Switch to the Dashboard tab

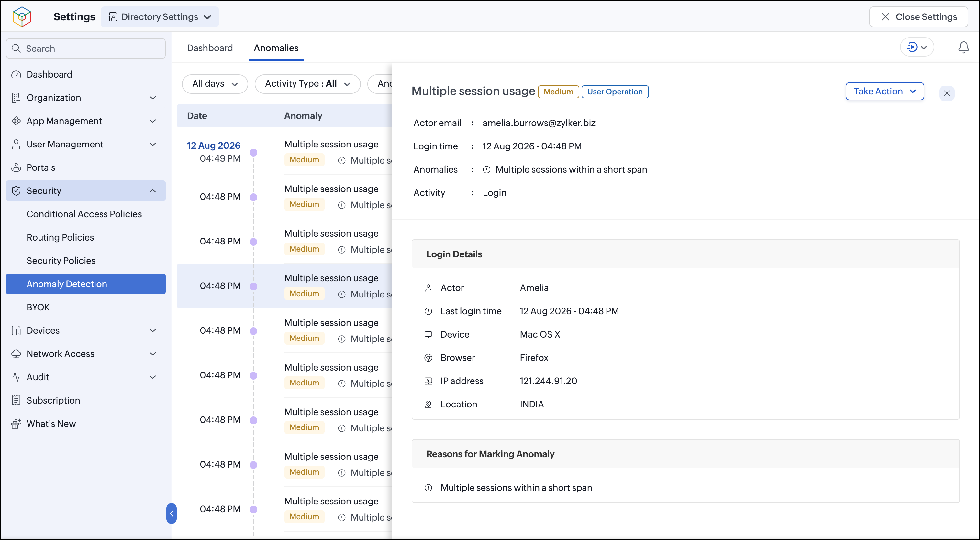click(210, 48)
